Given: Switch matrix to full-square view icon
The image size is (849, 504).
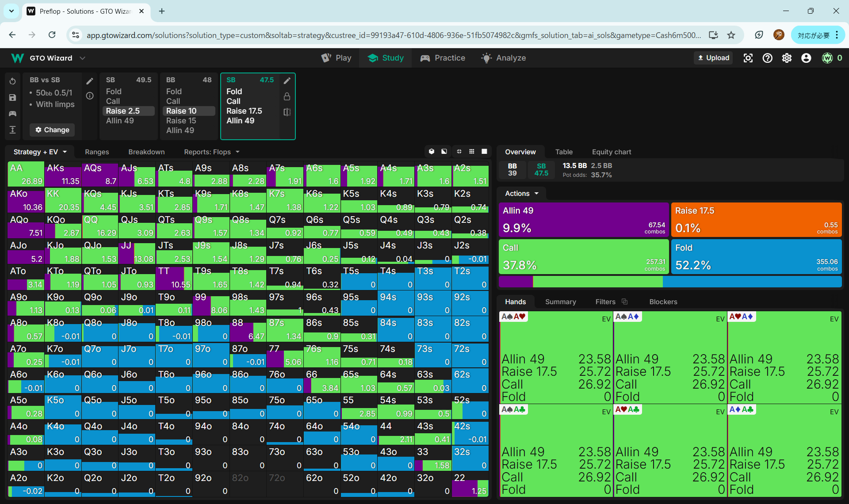Looking at the screenshot, I should [484, 152].
